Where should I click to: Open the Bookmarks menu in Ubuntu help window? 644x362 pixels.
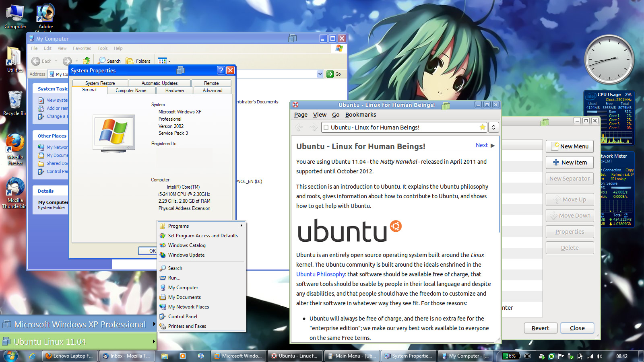coord(361,115)
